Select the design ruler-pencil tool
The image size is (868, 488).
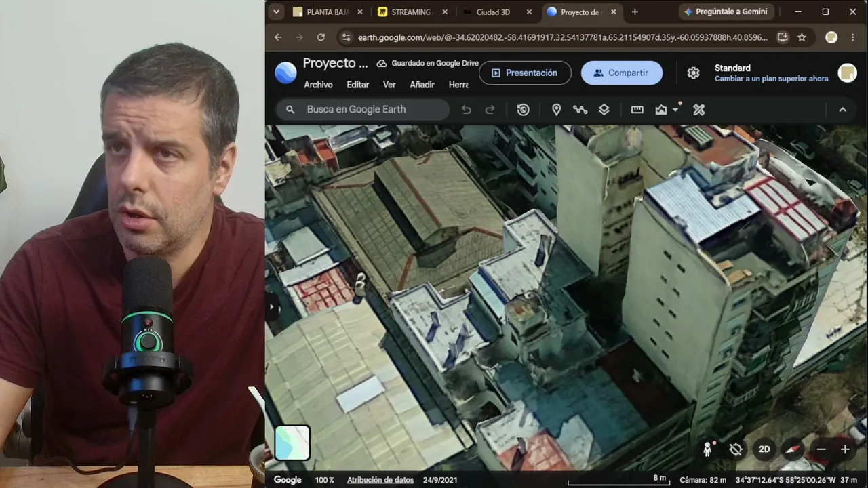[x=699, y=110]
